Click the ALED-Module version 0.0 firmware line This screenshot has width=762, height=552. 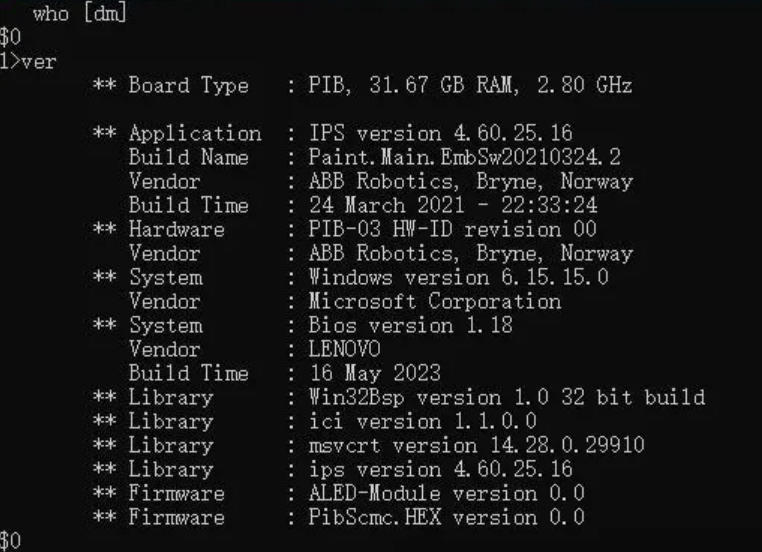[447, 494]
